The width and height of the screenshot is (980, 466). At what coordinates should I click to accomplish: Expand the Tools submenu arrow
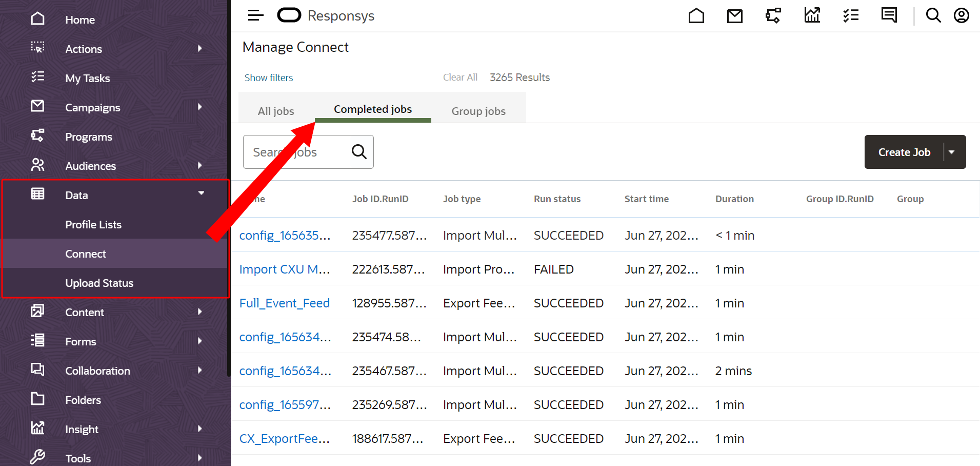tap(200, 458)
